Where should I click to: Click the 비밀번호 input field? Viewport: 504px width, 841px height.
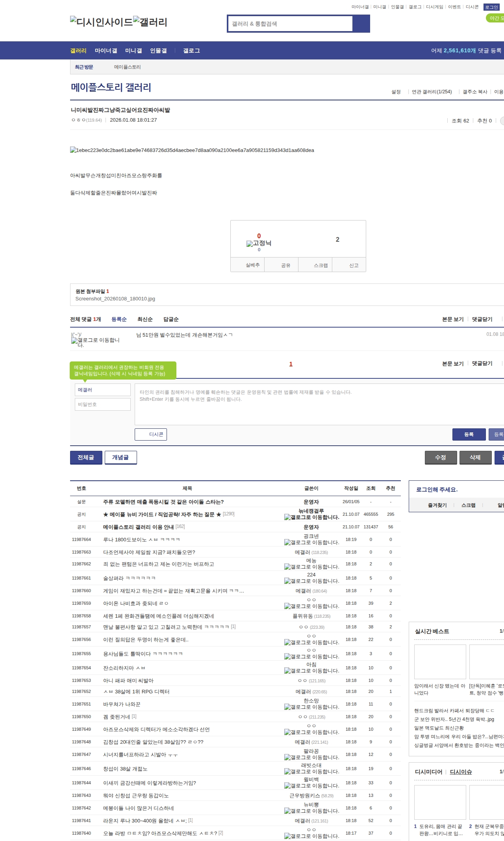click(x=102, y=404)
